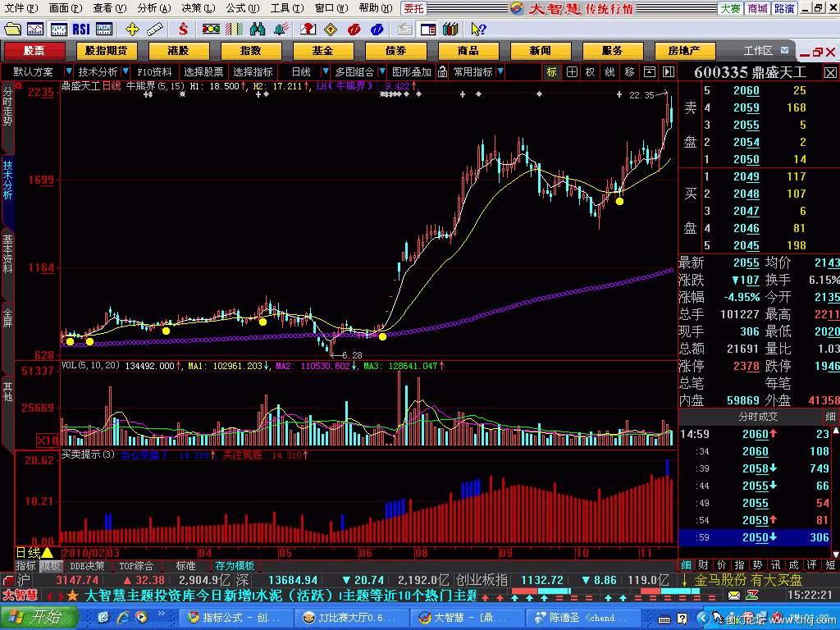Toggle the 模板 template mode button
The width and height of the screenshot is (840, 630).
[50, 566]
